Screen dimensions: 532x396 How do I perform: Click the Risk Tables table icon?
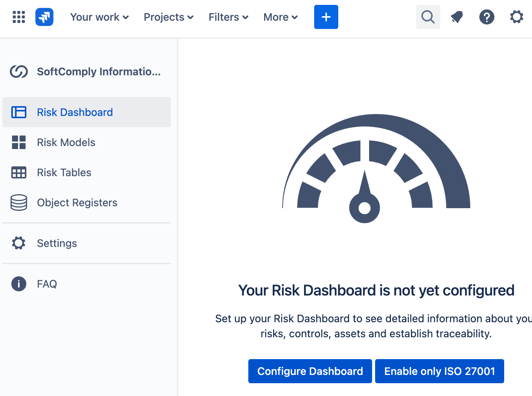coord(19,172)
